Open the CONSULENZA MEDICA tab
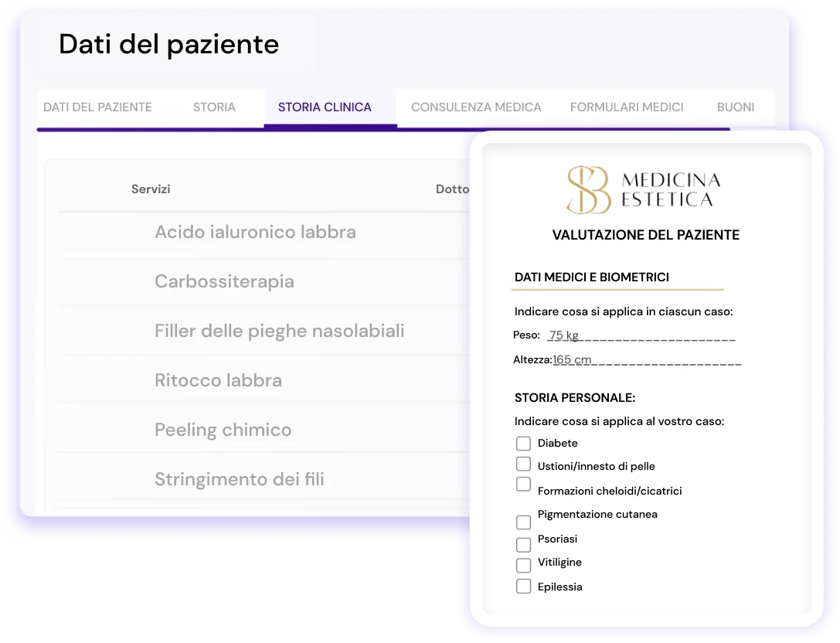Screen dimensions: 840x643 click(476, 107)
